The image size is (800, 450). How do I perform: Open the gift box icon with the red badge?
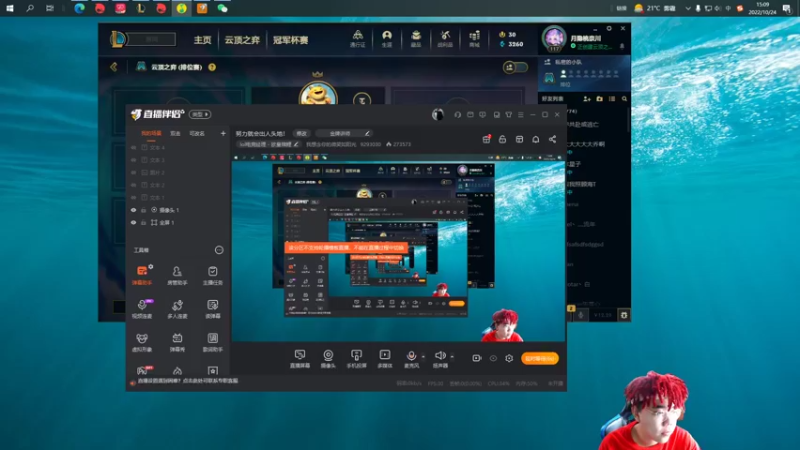[487, 139]
